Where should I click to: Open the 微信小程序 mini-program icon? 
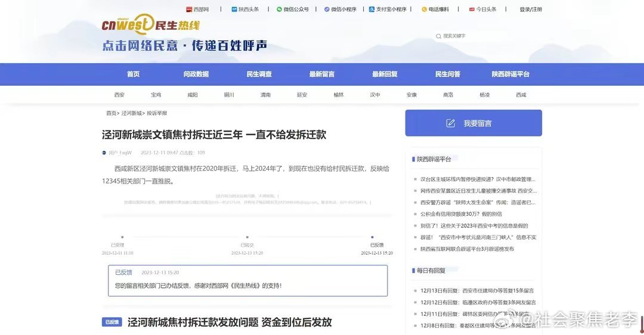tap(327, 10)
